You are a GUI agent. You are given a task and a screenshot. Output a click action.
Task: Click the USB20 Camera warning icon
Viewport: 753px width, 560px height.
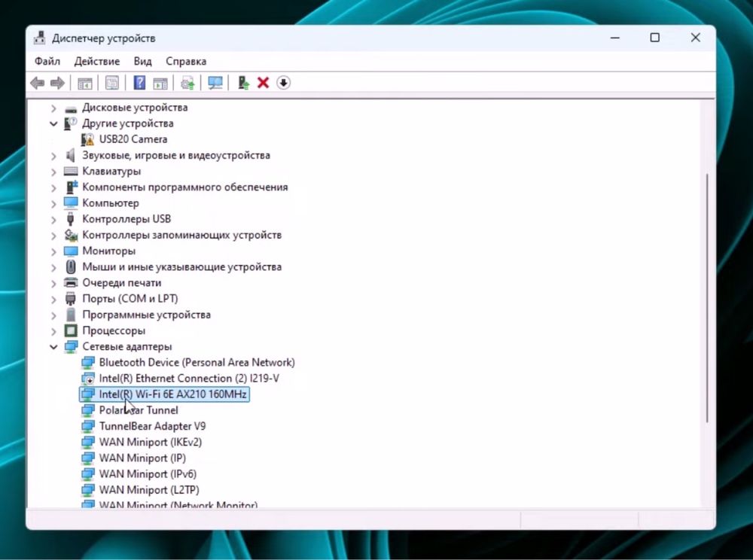(x=87, y=140)
